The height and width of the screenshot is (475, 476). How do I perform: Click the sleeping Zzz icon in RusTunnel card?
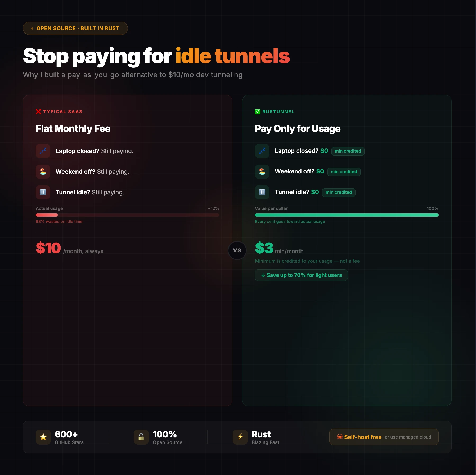click(x=262, y=151)
